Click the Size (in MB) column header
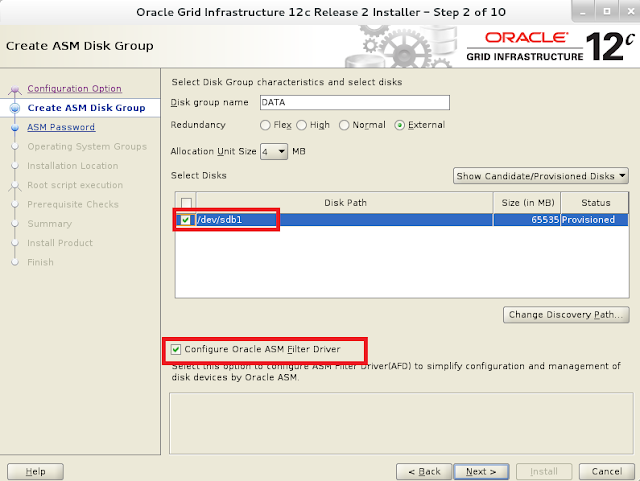Screen dimensions: 640x481 [x=527, y=203]
